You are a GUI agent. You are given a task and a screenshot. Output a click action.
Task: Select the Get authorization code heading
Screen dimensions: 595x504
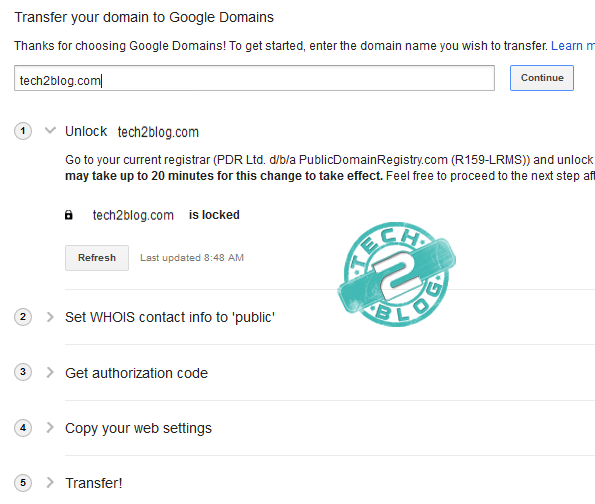coord(137,373)
